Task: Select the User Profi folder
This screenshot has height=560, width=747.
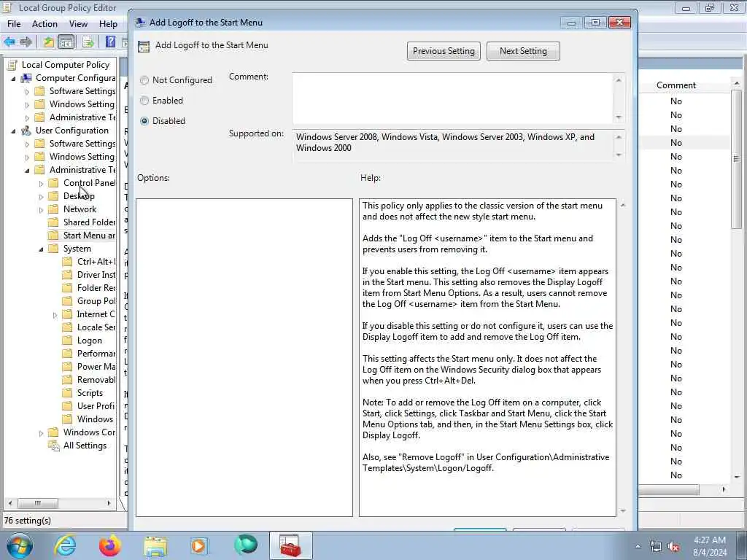Action: [x=96, y=405]
